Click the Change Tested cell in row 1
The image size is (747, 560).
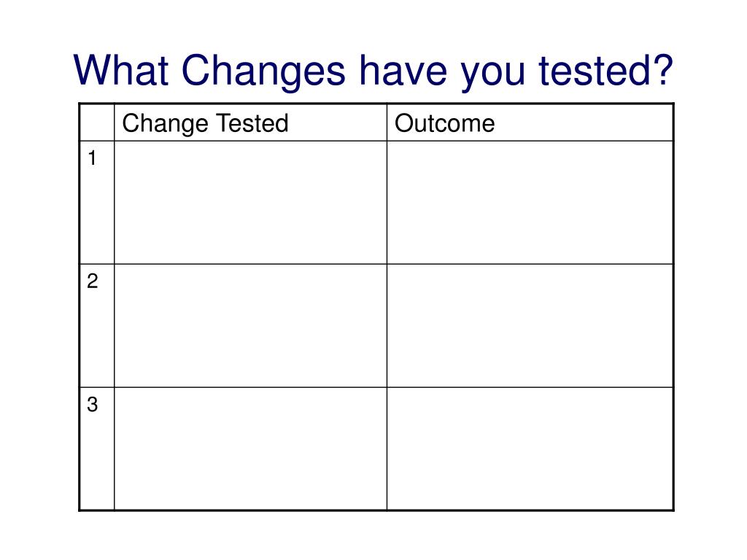pyautogui.click(x=251, y=203)
